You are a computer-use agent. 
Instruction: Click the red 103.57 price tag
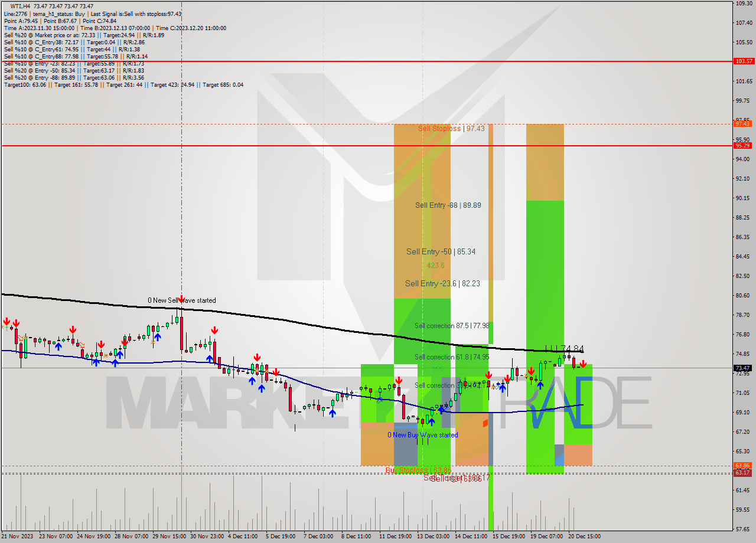click(743, 61)
